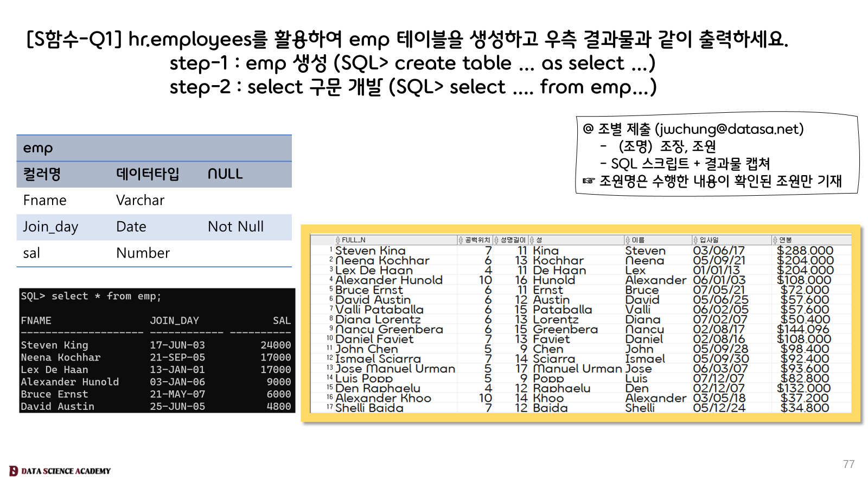Image resolution: width=868 pixels, height=488 pixels.
Task: Click the 'SQL> select * from emp;' line
Action: (x=91, y=296)
